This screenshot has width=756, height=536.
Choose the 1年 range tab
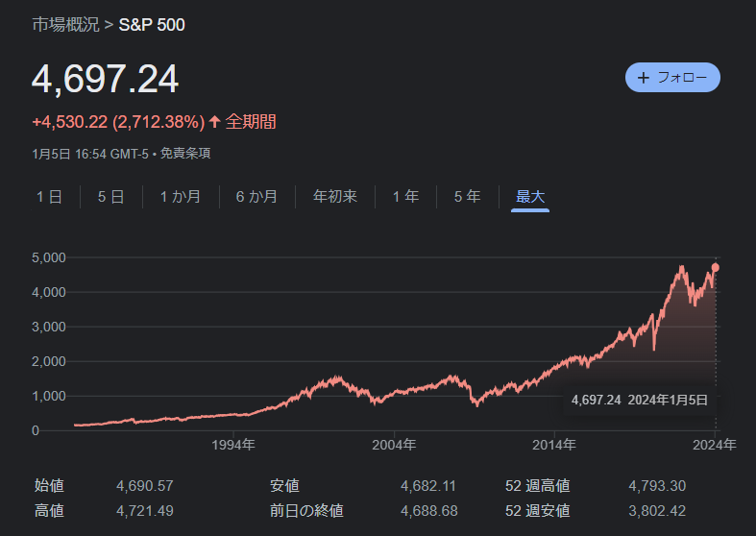click(x=405, y=197)
